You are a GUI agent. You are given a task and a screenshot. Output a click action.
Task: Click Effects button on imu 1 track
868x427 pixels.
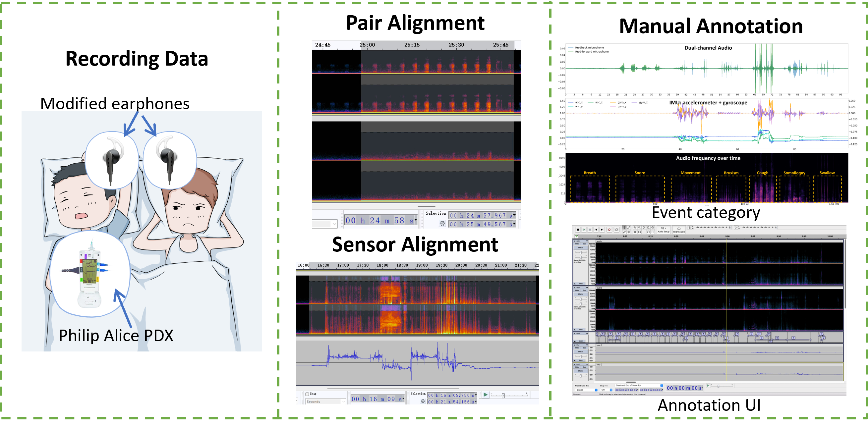(581, 352)
